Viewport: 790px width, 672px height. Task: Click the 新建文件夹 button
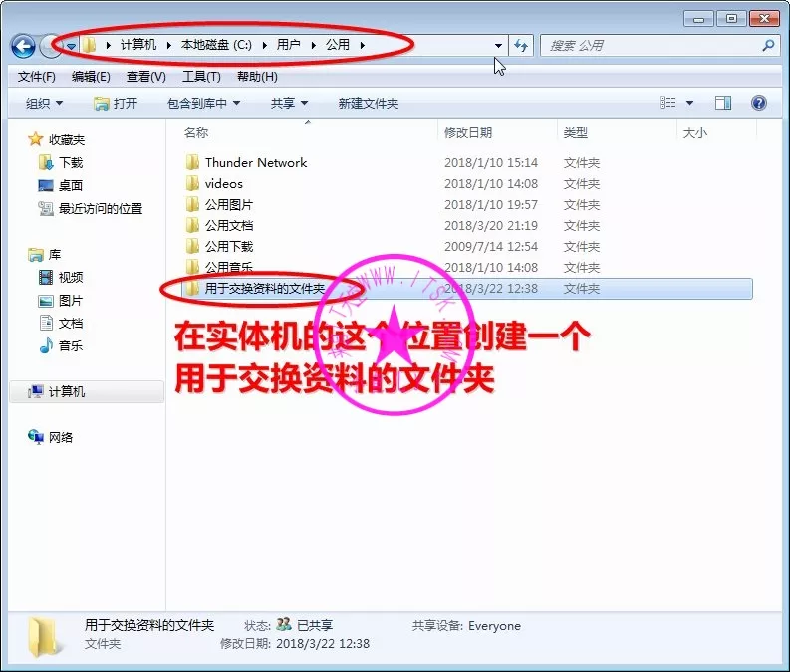click(x=368, y=104)
